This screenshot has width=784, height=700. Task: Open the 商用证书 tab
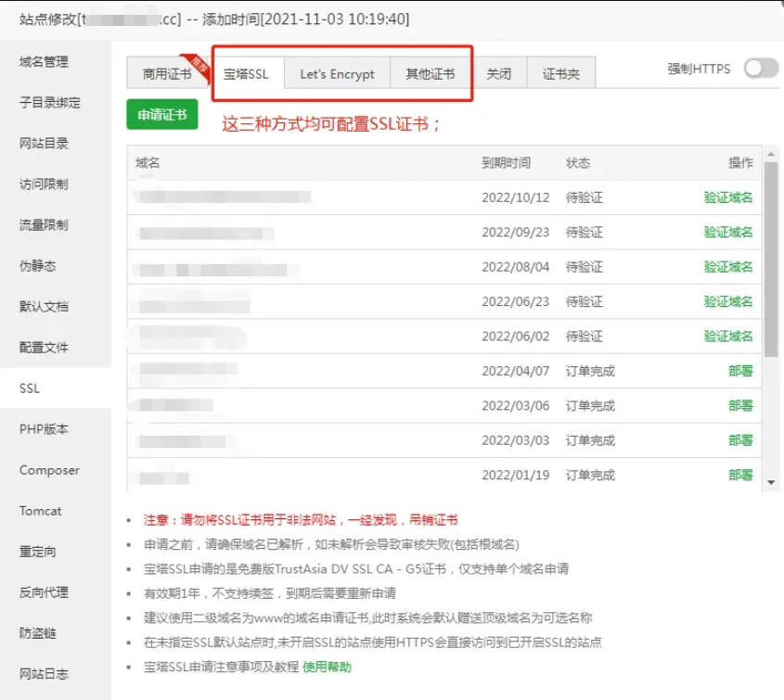coord(167,74)
